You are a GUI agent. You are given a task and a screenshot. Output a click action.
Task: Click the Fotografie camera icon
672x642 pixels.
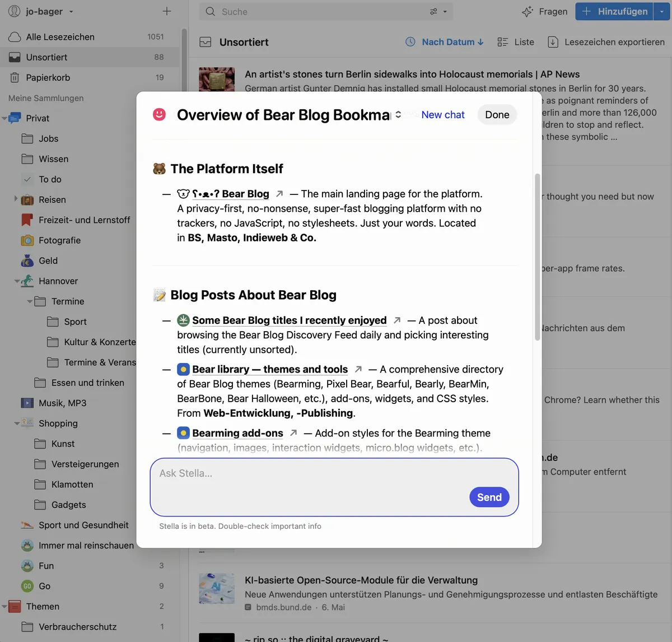coord(27,240)
